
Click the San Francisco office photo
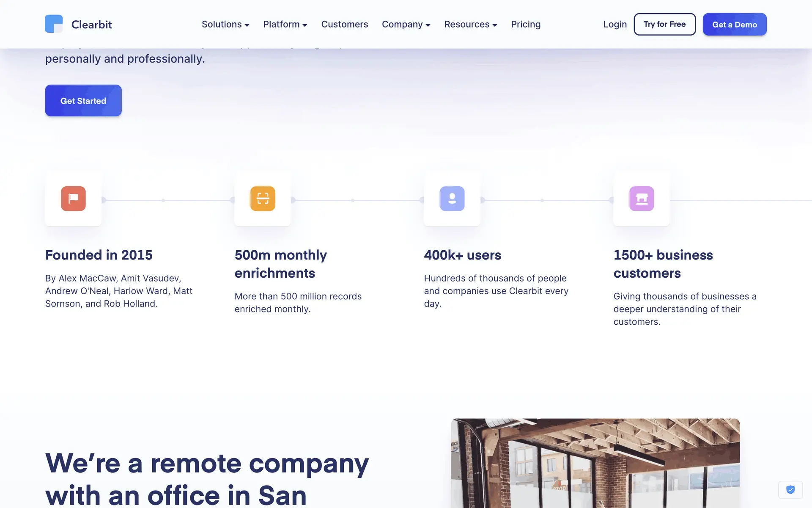point(595,463)
